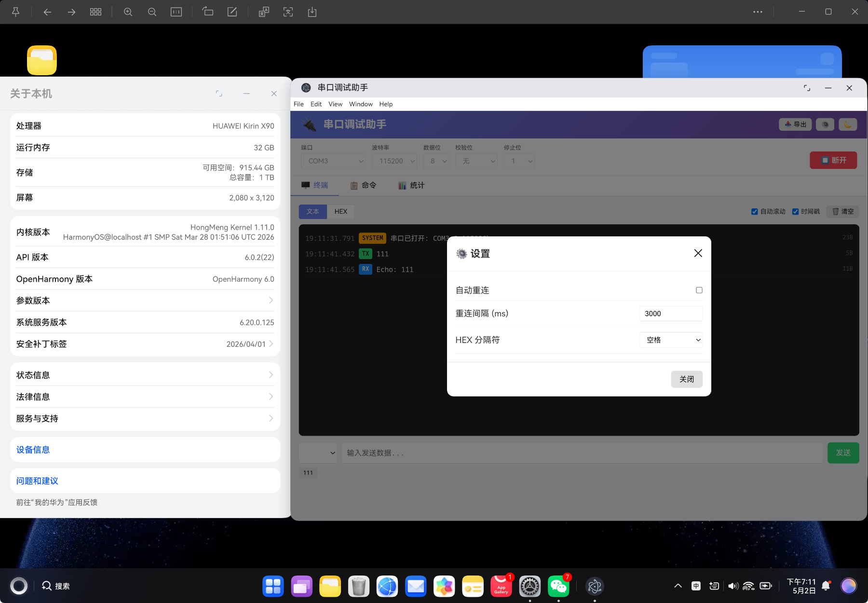Click the volume icon in the system tray

point(733,586)
